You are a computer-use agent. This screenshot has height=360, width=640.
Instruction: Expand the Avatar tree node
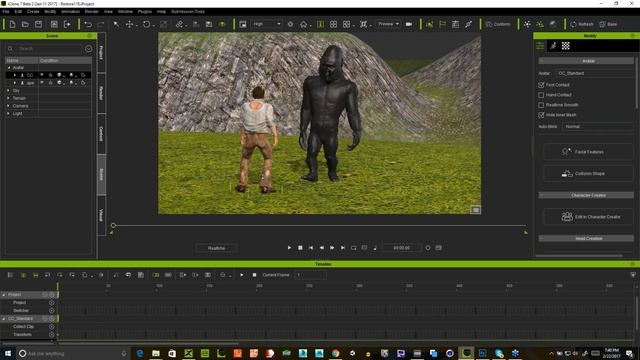pos(9,68)
